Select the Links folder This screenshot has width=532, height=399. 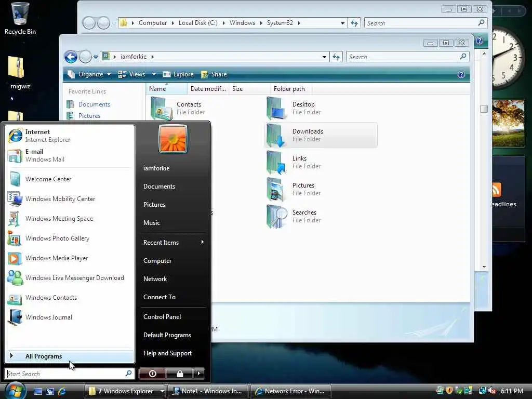tap(321, 162)
